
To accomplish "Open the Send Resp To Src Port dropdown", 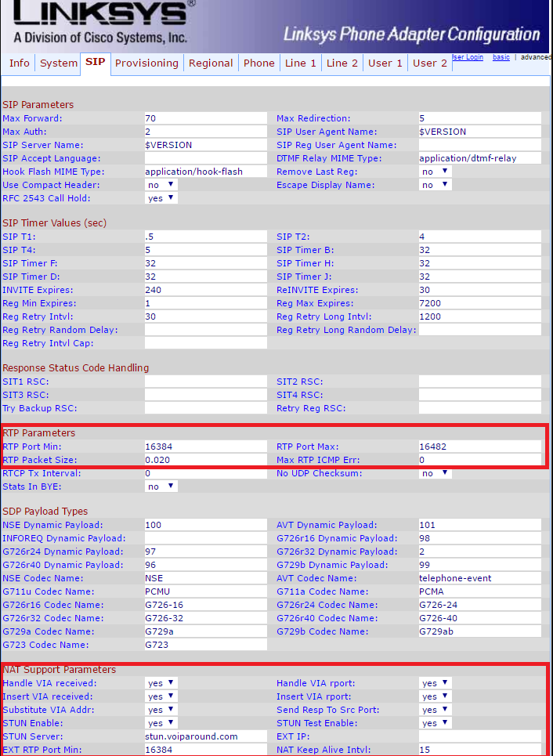I will click(436, 711).
